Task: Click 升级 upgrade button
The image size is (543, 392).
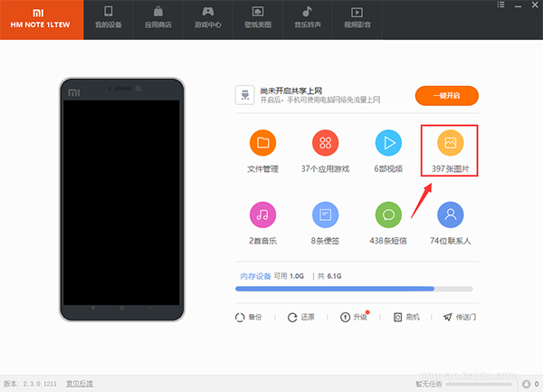Action: [x=354, y=317]
